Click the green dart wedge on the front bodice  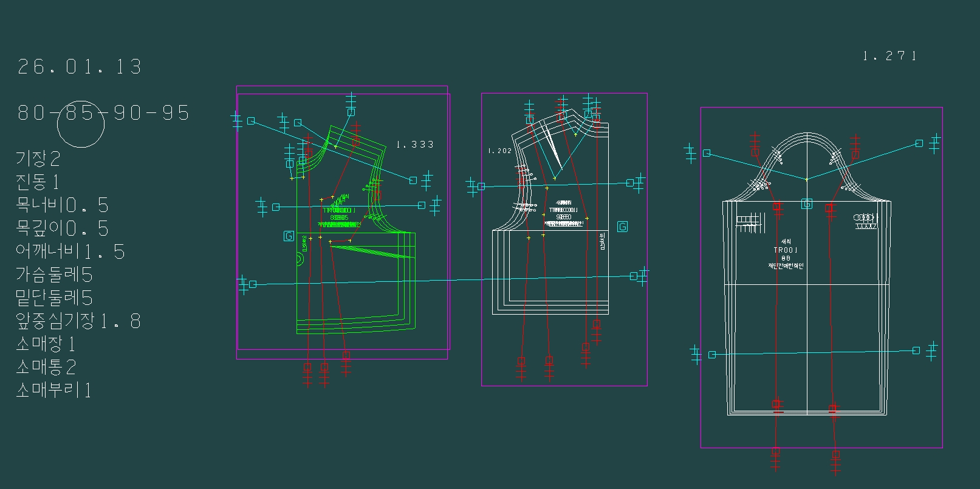pos(377,251)
